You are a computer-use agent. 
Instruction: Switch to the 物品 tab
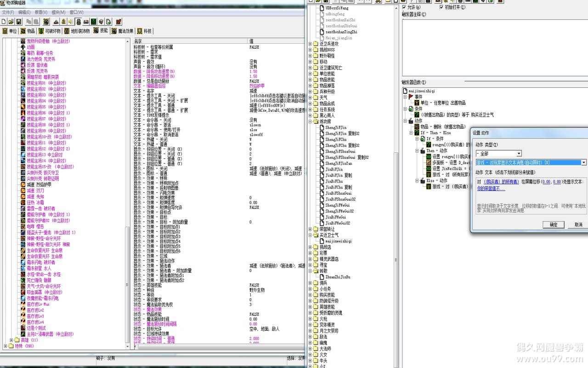(28, 31)
